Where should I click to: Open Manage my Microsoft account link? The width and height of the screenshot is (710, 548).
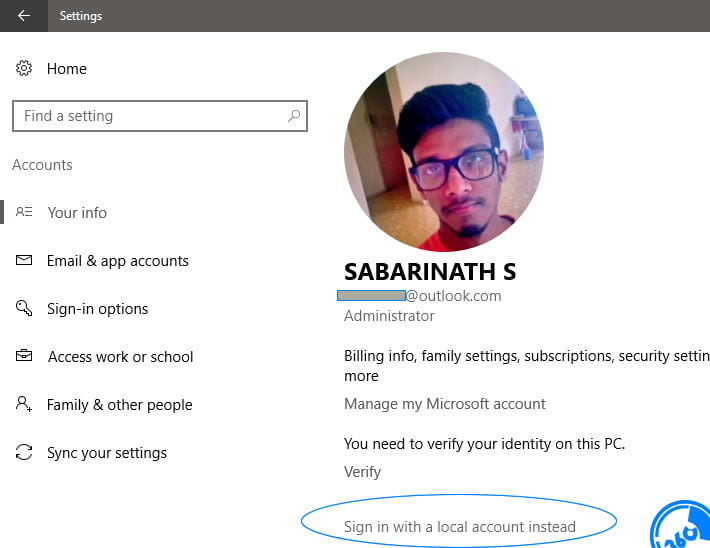point(445,404)
